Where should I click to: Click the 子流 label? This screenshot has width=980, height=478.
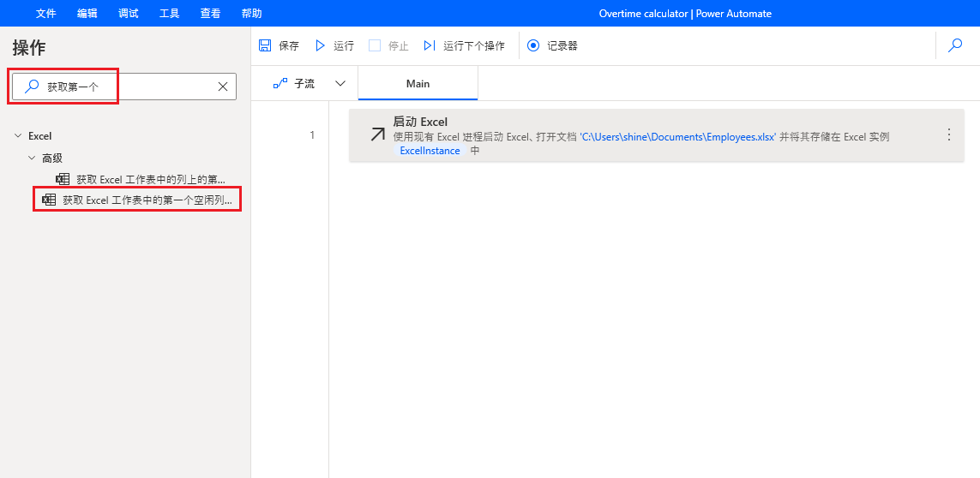tap(304, 84)
